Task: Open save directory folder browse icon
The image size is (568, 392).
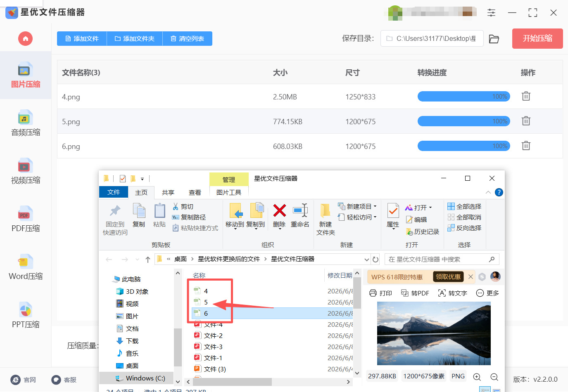Action: coord(494,39)
